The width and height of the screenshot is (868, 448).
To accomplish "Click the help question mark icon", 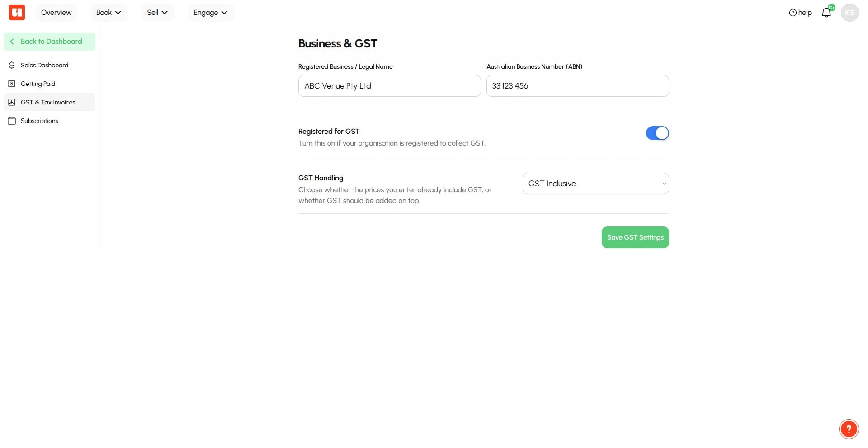I will (793, 13).
